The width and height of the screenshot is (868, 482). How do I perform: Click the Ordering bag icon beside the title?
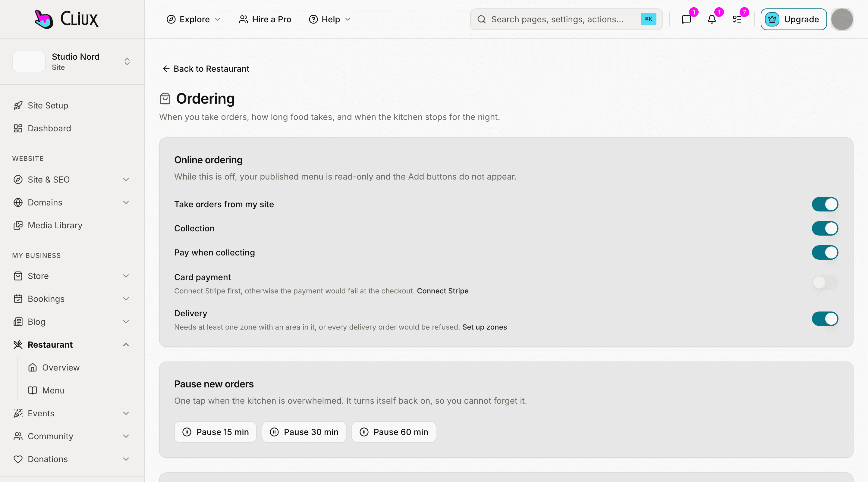tap(165, 99)
